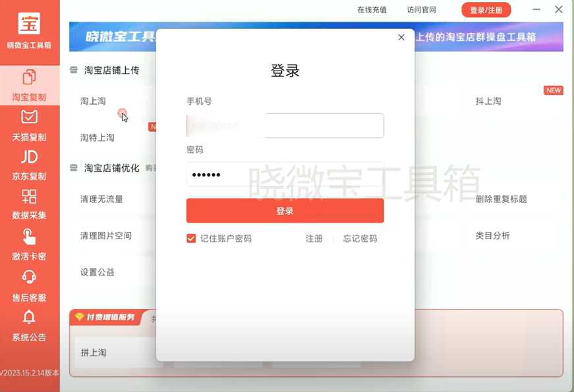Screen dimensions: 574x392
Task: Click the 忘记密码 link
Action: [360, 238]
